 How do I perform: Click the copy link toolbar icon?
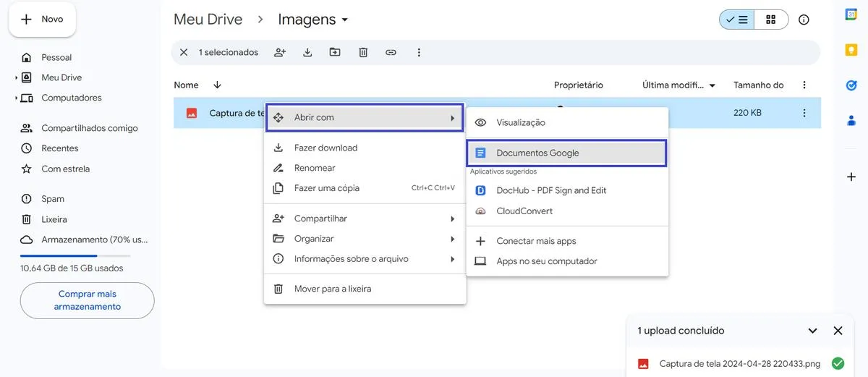(391, 52)
